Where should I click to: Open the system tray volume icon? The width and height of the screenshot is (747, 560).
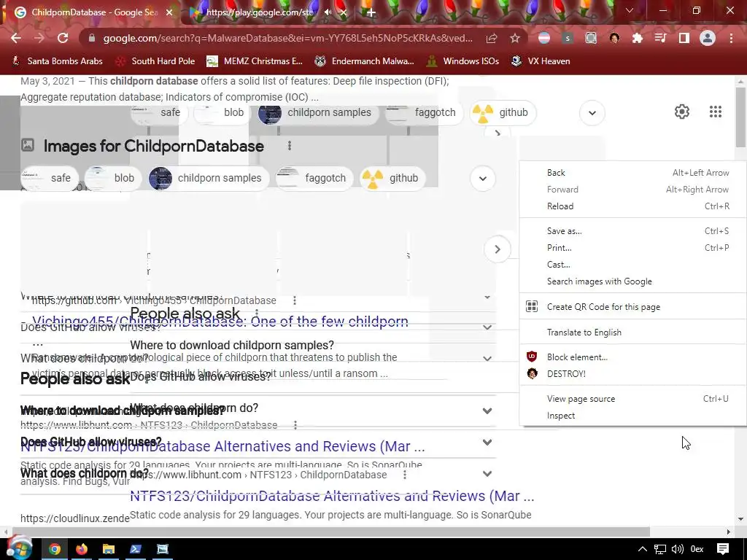[678, 549]
